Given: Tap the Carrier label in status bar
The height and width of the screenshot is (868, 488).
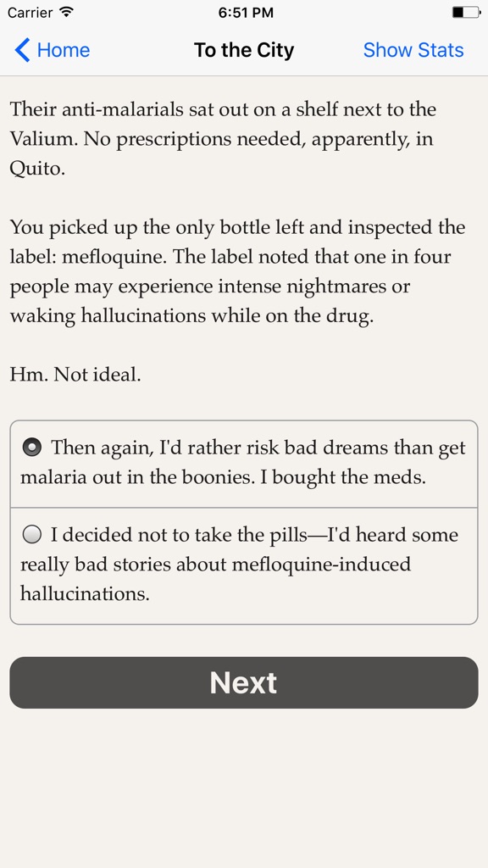Looking at the screenshot, I should click(x=30, y=12).
